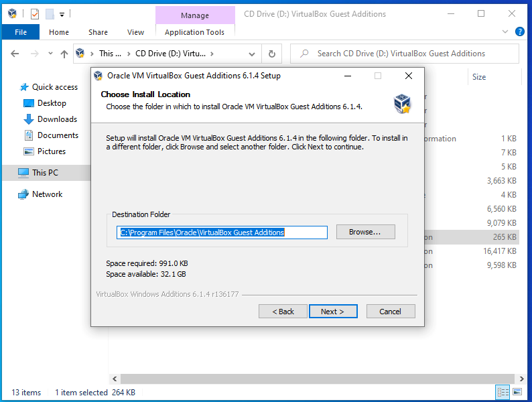532x402 pixels.
Task: Open the Customize Quick Access Toolbar dropdown
Action: coord(62,14)
